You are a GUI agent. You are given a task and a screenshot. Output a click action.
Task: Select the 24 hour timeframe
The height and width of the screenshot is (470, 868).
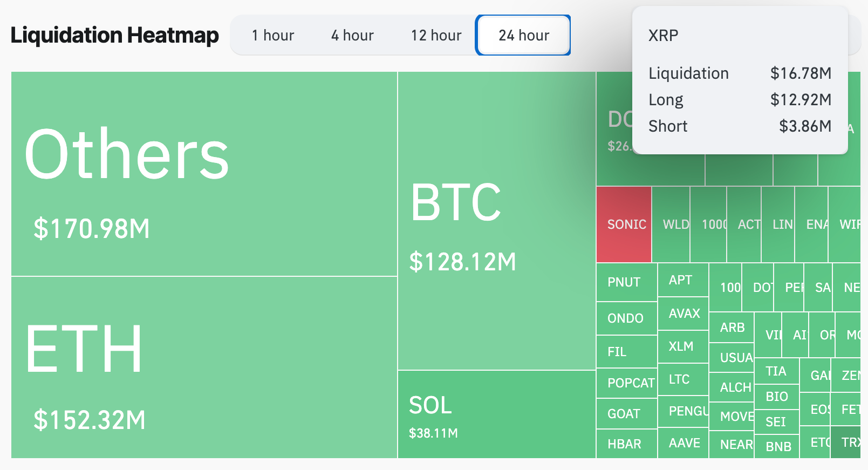[x=522, y=35]
